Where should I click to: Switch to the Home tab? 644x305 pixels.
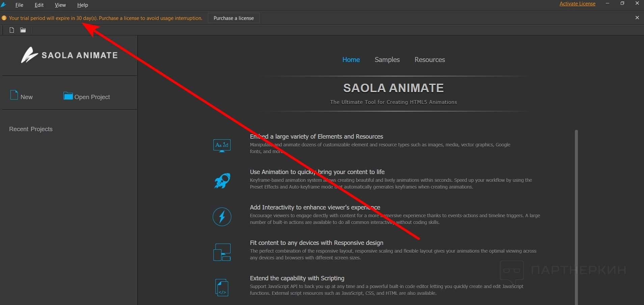point(351,60)
